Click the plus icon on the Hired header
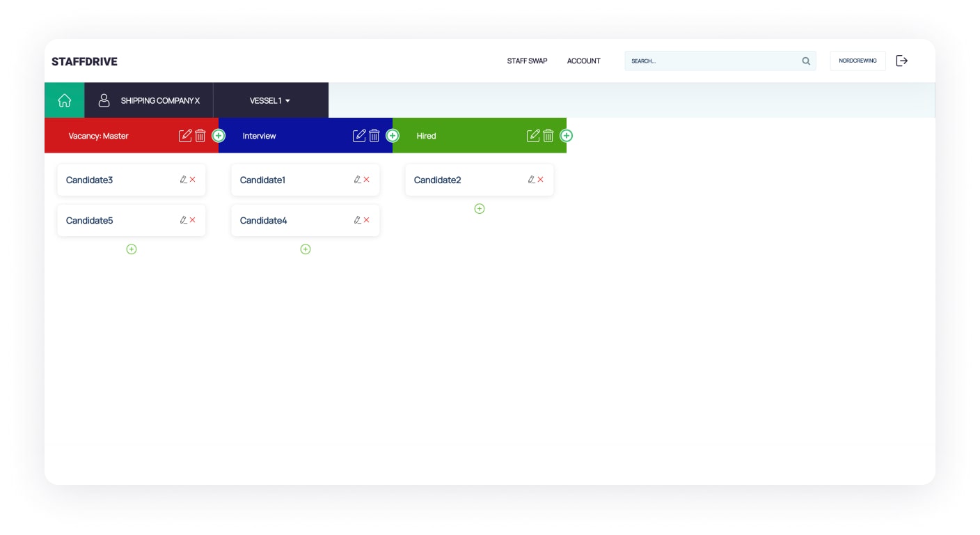 click(x=567, y=136)
